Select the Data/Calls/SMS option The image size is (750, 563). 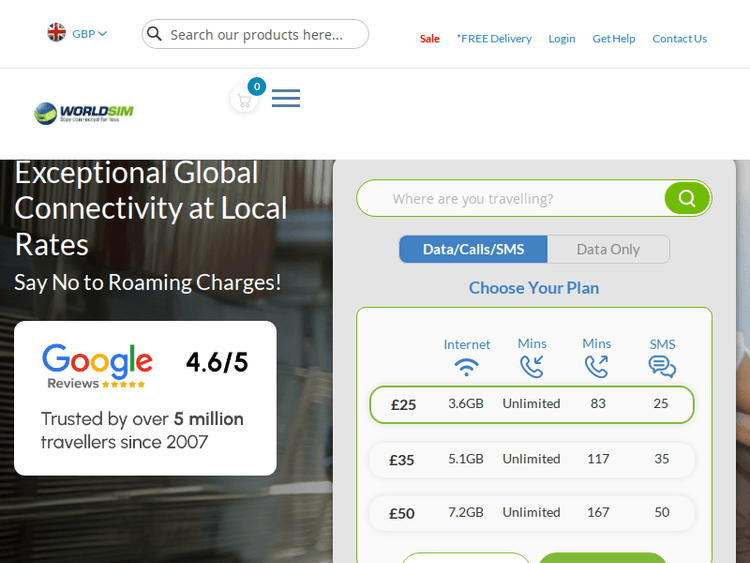[x=473, y=249]
